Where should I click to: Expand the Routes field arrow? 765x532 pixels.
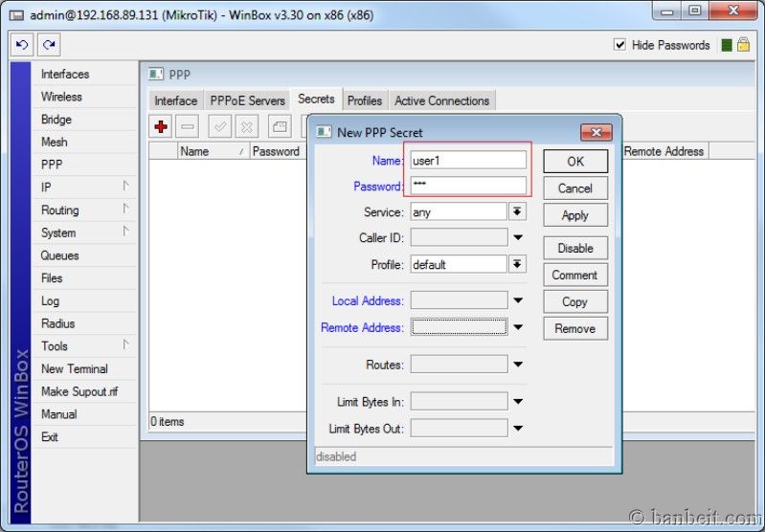coord(518,365)
